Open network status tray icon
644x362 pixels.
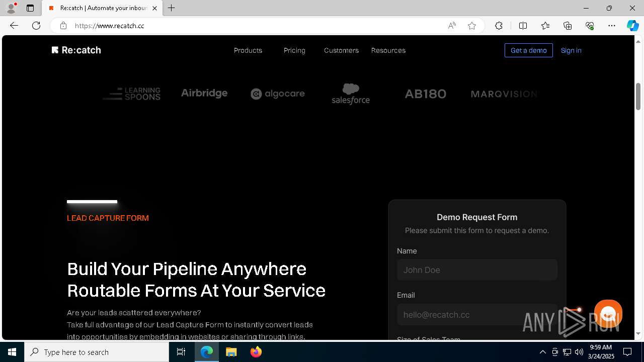[x=567, y=352]
